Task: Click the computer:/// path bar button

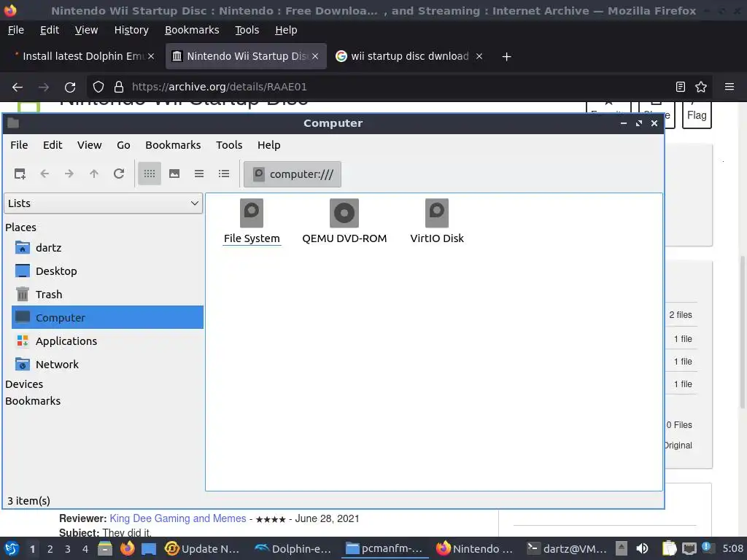Action: click(293, 174)
